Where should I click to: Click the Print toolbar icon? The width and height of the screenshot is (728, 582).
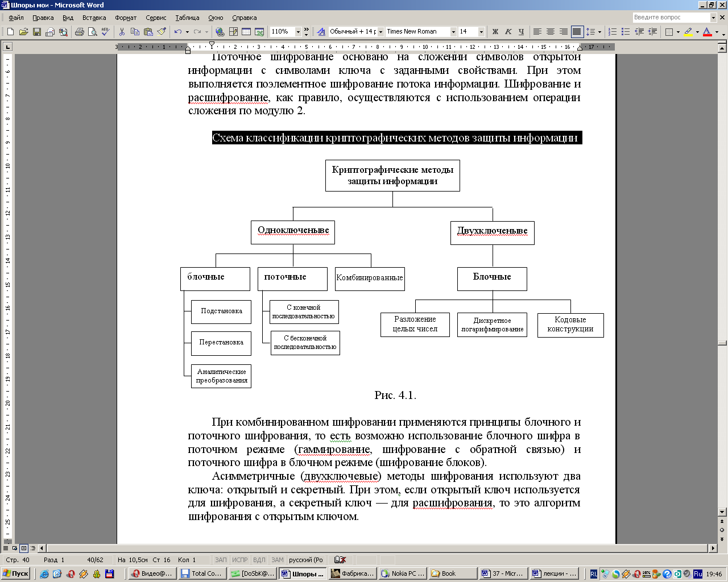[x=79, y=32]
